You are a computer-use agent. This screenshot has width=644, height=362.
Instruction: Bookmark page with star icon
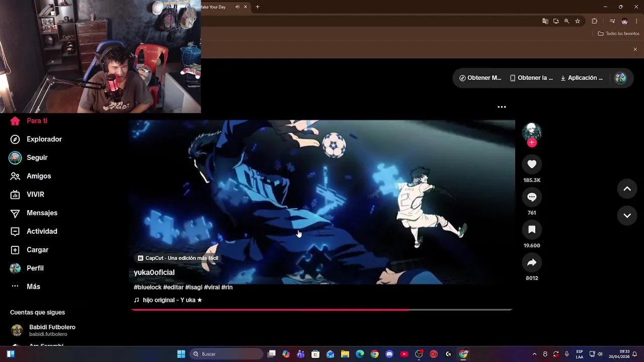pos(578,21)
